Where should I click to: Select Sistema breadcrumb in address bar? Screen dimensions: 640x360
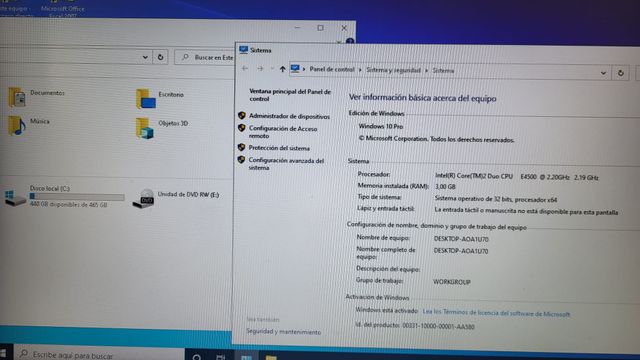tap(443, 71)
